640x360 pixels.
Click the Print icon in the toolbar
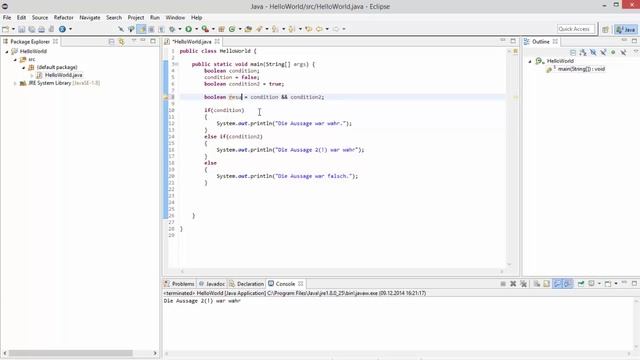point(41,29)
